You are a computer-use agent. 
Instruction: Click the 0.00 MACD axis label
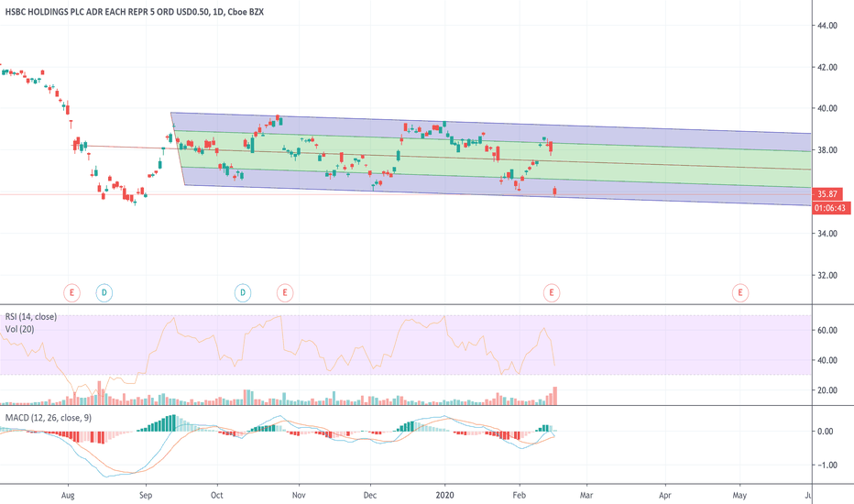pyautogui.click(x=826, y=431)
